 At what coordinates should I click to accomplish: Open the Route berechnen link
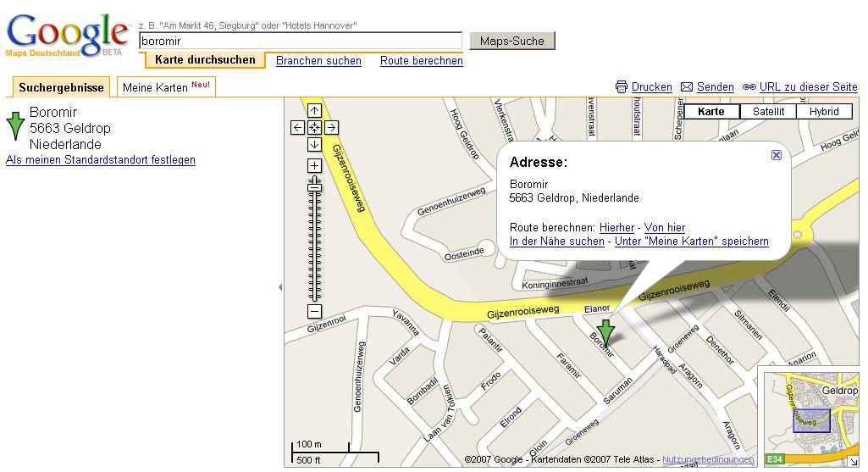coord(421,61)
